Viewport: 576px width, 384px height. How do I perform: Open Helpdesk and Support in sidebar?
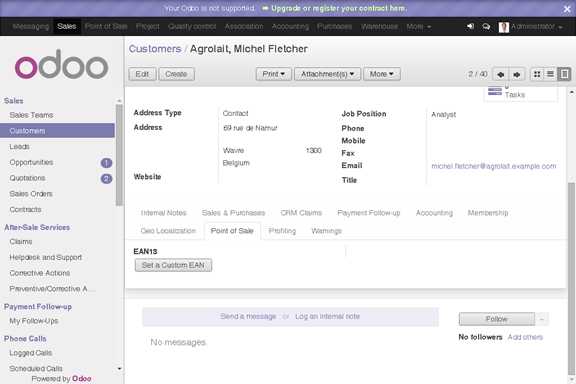(x=46, y=257)
